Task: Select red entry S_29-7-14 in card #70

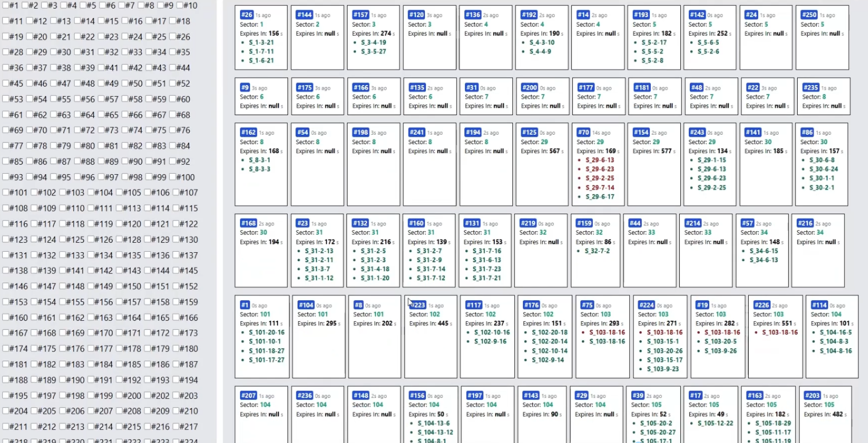Action: pyautogui.click(x=600, y=187)
